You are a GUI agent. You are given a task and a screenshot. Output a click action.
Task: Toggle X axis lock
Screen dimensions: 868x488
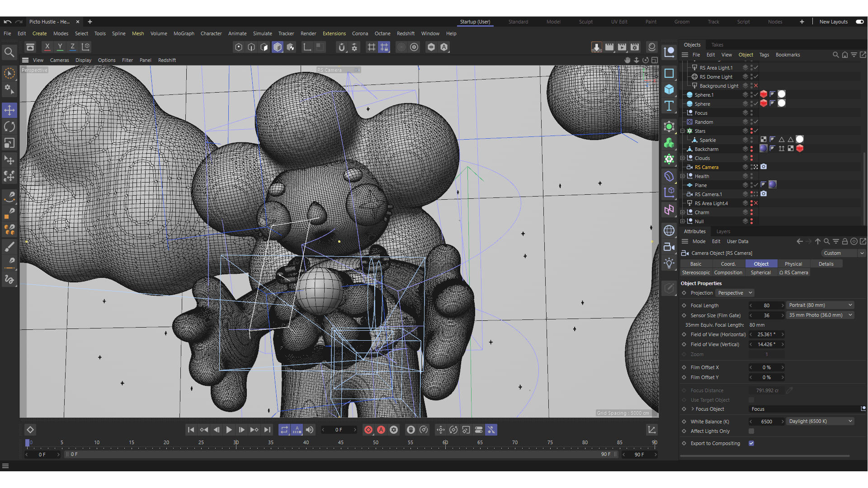point(47,47)
